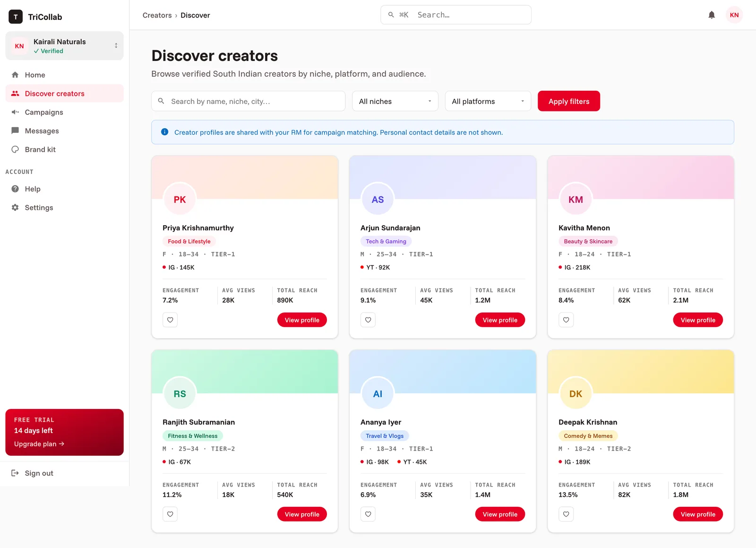This screenshot has width=756, height=548.
Task: Favorite Arjun Sundarajan with the heart
Action: pos(368,320)
